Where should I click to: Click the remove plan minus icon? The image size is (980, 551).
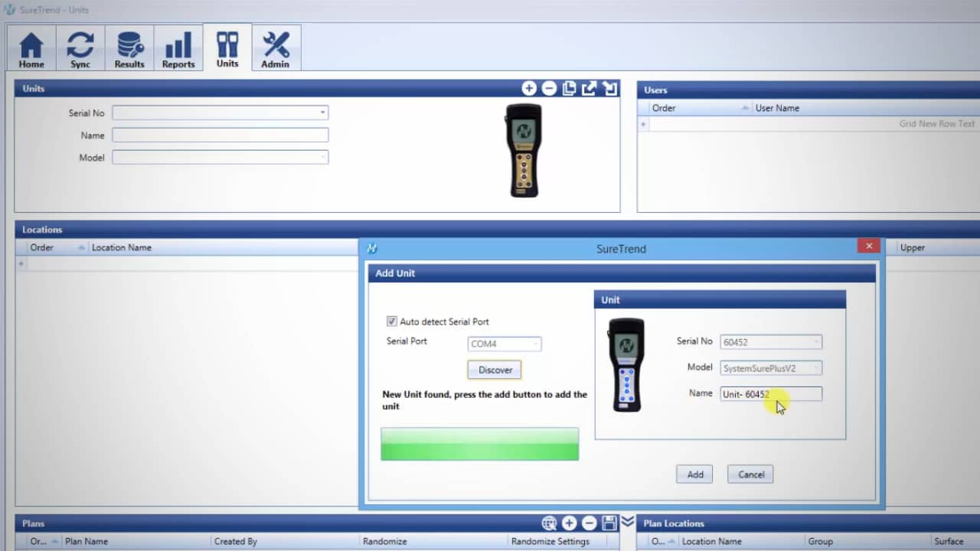tap(589, 523)
